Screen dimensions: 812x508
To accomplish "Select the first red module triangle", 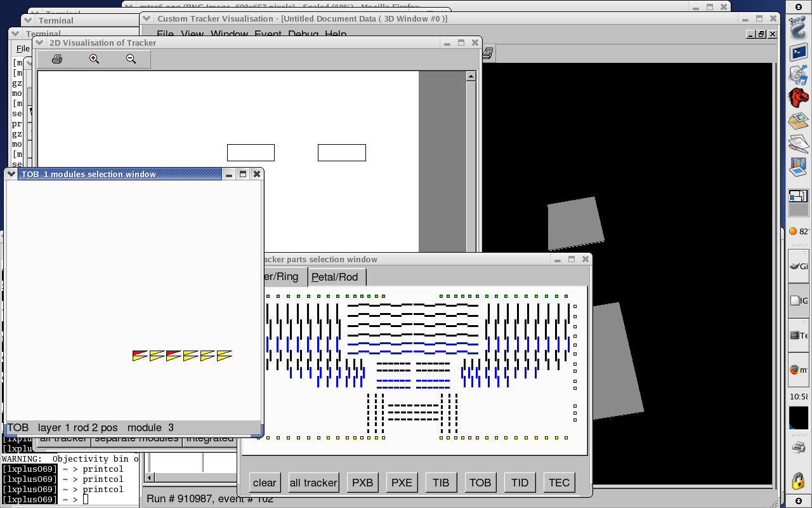I will pos(140,355).
